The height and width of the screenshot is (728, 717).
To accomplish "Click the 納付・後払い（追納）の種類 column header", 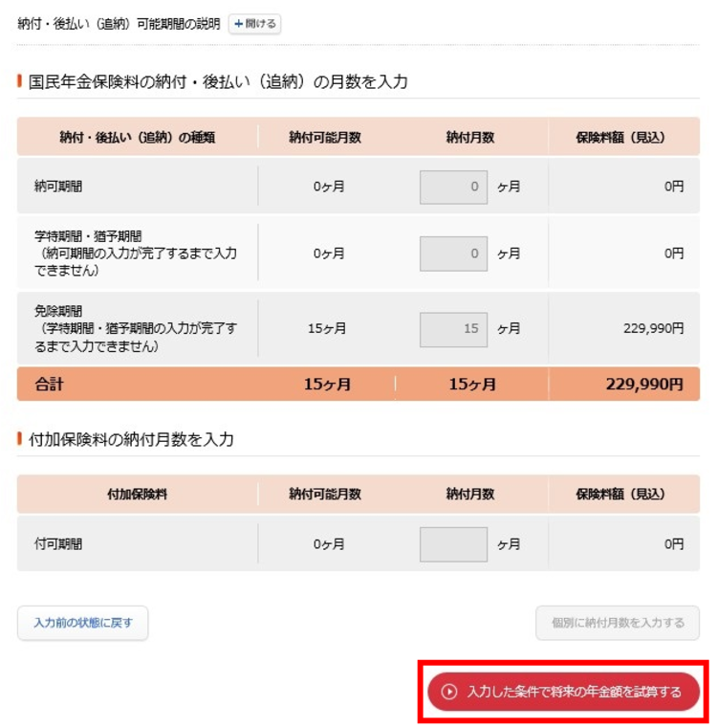I will coord(138,138).
